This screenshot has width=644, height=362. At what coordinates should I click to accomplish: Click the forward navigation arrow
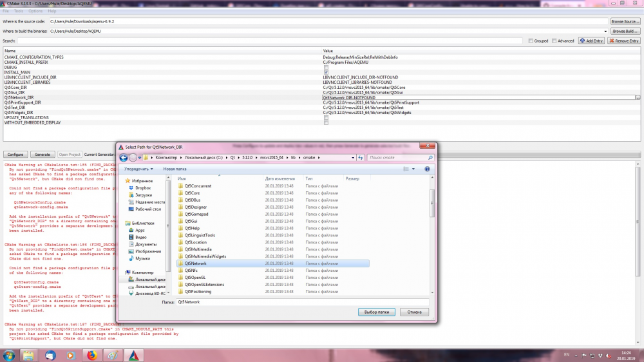pyautogui.click(x=133, y=157)
